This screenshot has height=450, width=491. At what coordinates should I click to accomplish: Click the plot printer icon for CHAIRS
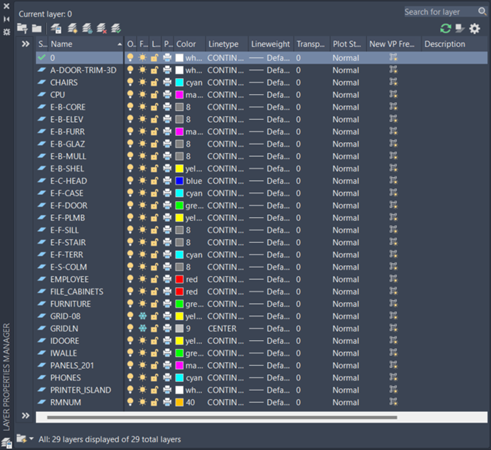tap(167, 82)
